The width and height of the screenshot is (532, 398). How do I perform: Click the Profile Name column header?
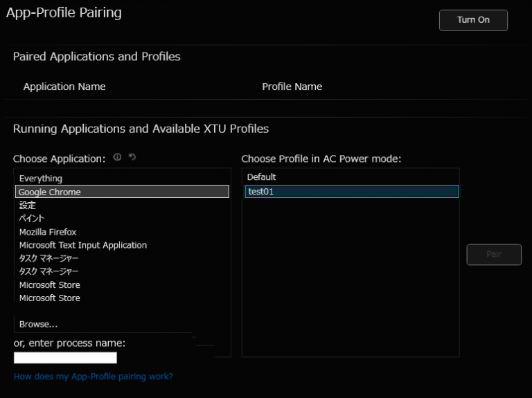click(292, 87)
